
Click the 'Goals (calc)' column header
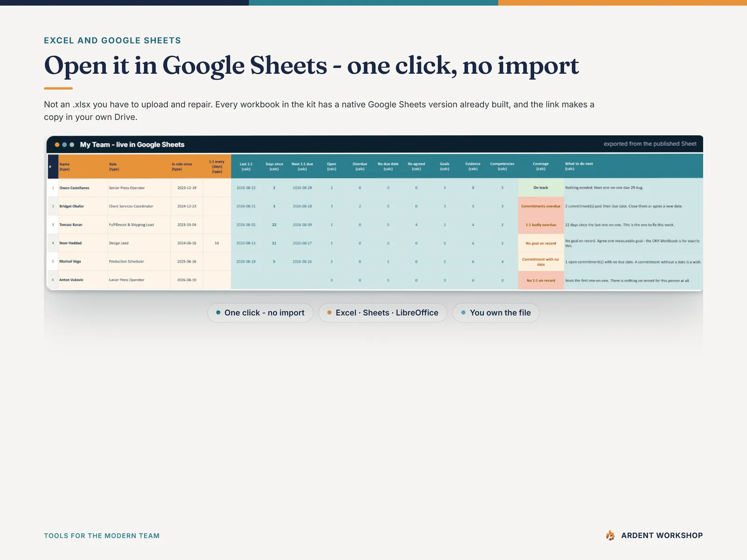(x=444, y=167)
